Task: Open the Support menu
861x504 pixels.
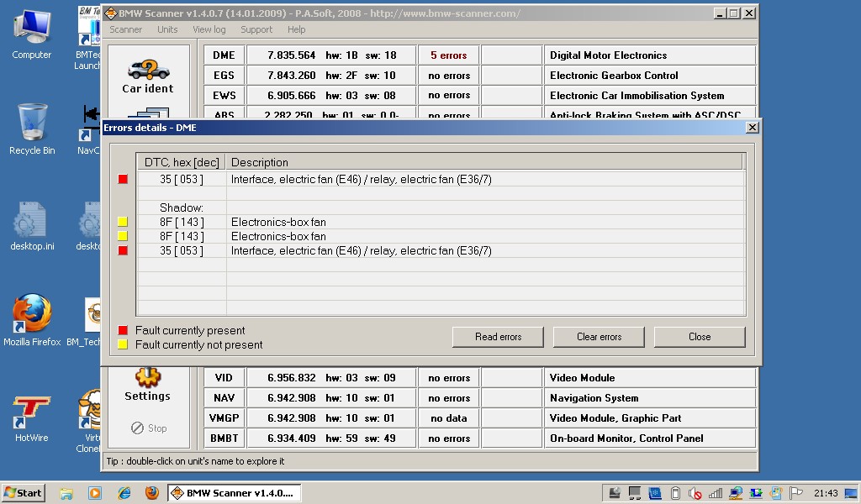Action: 256,29
